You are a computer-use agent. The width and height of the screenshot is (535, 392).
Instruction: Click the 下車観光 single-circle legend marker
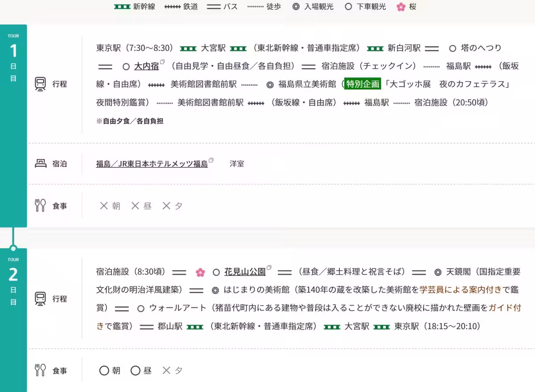pos(348,7)
